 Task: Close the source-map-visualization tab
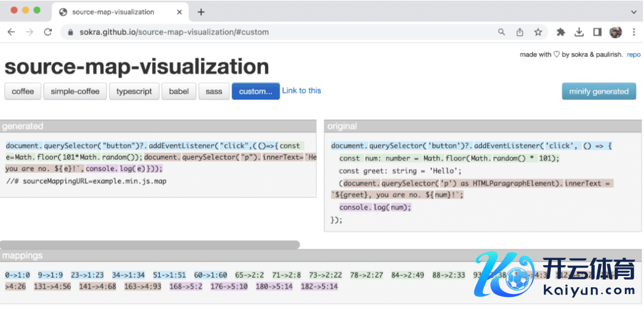click(x=178, y=12)
